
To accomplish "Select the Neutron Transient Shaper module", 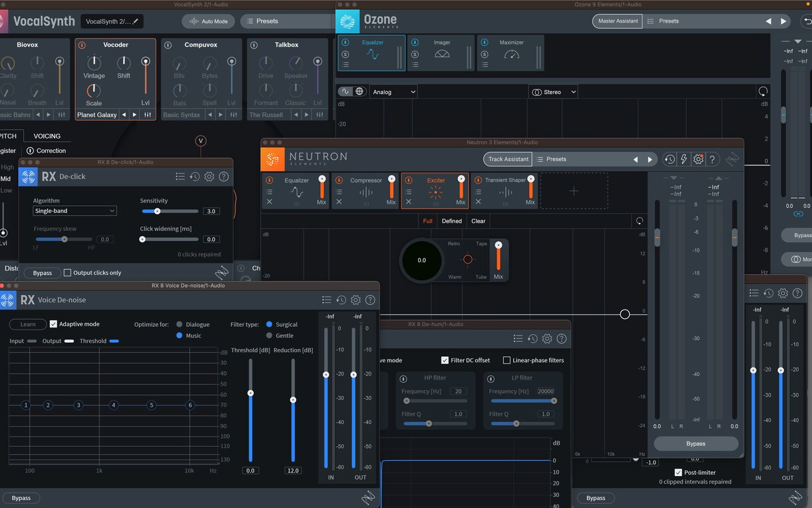I will (x=504, y=190).
